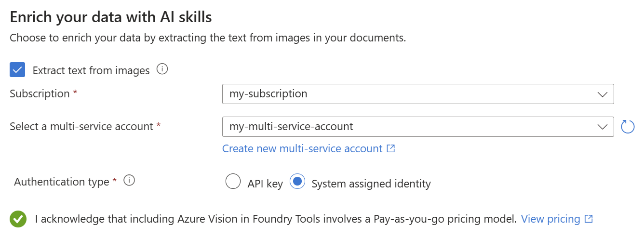Select the API key radio button
This screenshot has height=239, width=644.
pos(233,182)
